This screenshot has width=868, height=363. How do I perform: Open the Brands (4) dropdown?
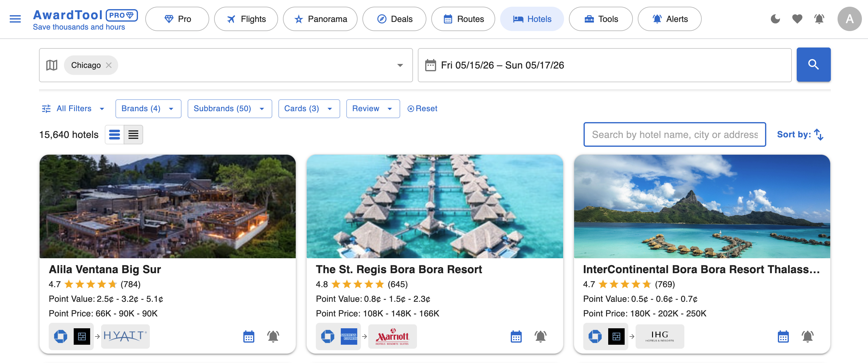148,108
